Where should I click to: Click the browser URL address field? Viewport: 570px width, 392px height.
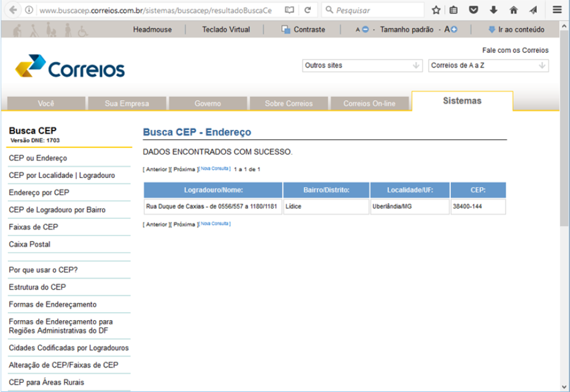pos(155,10)
